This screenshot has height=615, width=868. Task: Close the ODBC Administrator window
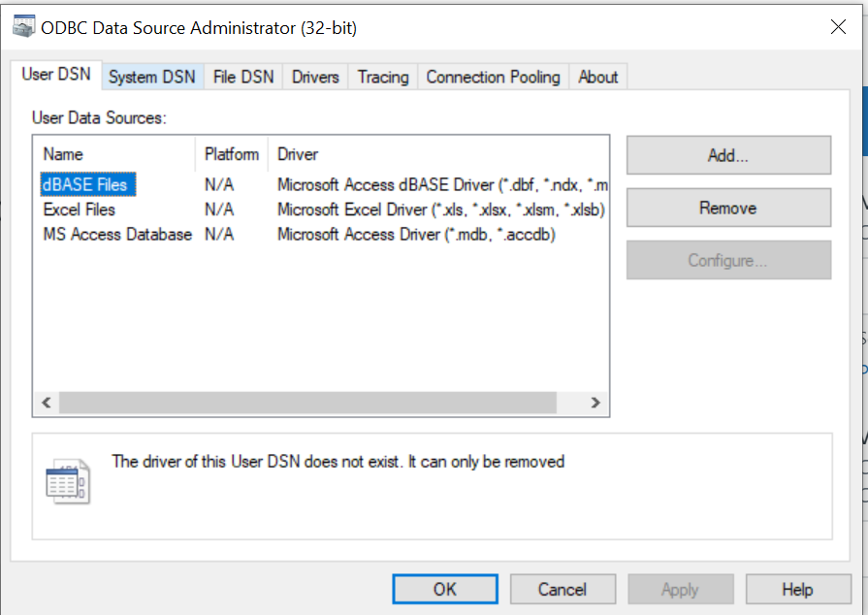[838, 27]
